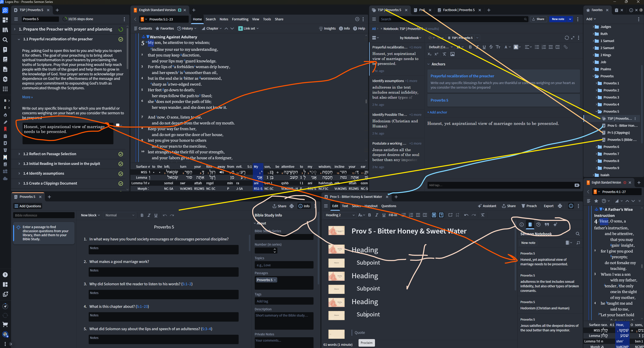Toggle completion check for 1.2 Reflect on Passage Selection
Screen dimensions: 644x348
(121, 154)
